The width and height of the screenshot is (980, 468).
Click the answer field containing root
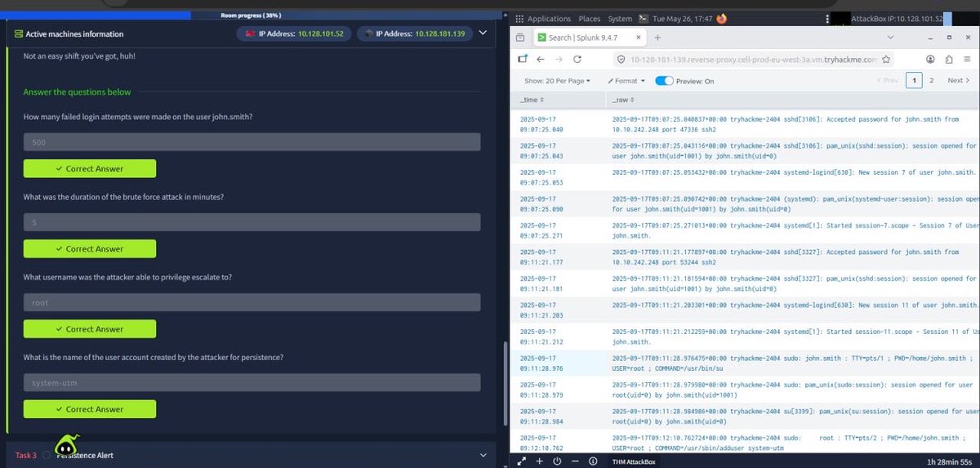point(252,302)
